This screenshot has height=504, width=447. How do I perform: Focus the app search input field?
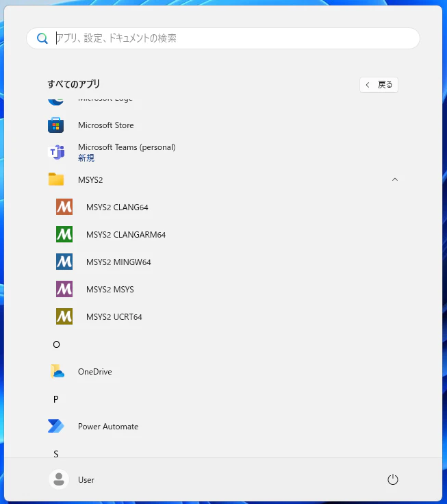tap(223, 38)
